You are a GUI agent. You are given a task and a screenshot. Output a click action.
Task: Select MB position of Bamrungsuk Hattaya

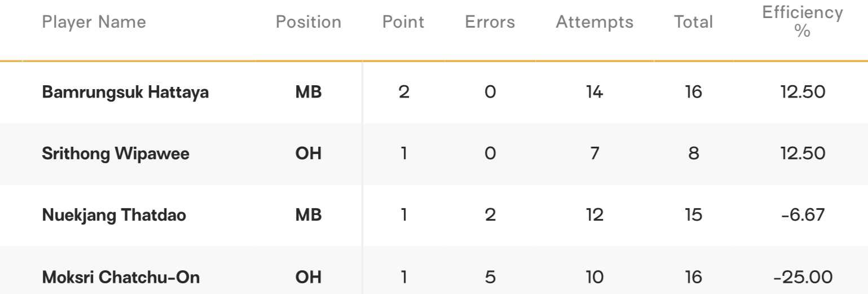coord(309,93)
